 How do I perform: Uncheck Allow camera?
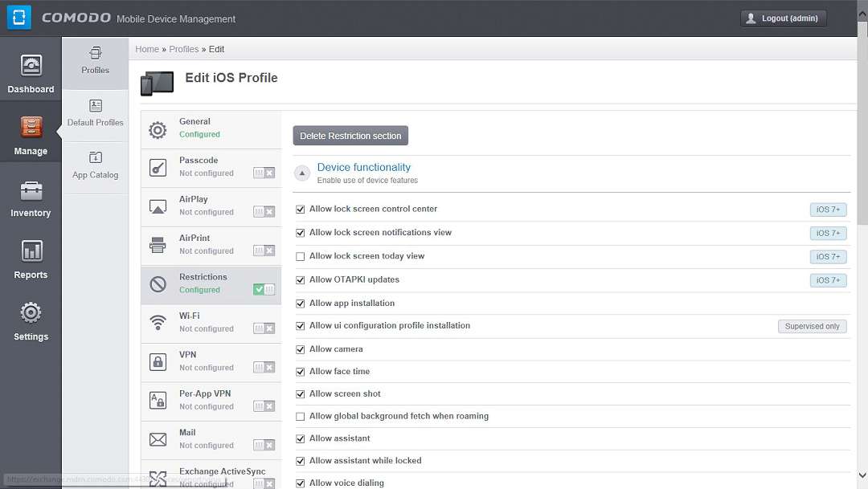tap(300, 349)
